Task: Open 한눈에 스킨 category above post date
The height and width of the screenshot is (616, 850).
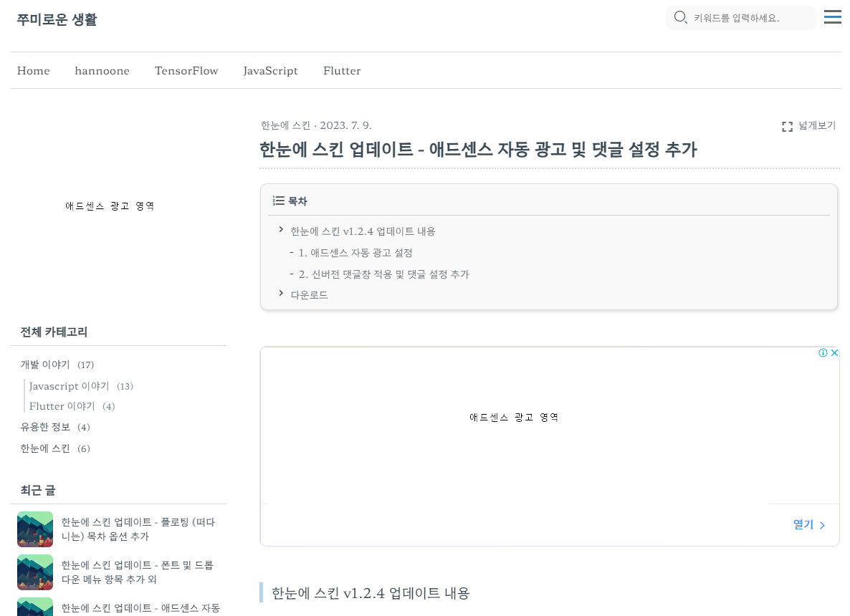Action: coord(285,125)
